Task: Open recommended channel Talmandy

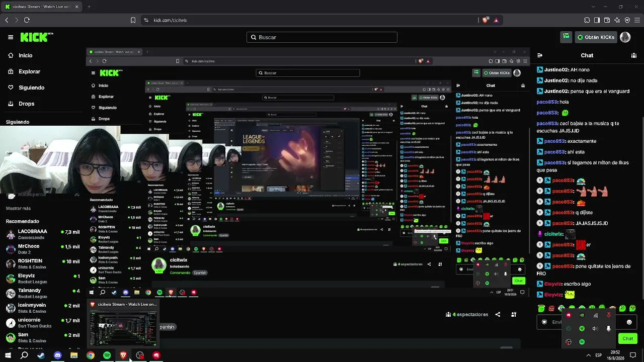Action: (x=43, y=293)
